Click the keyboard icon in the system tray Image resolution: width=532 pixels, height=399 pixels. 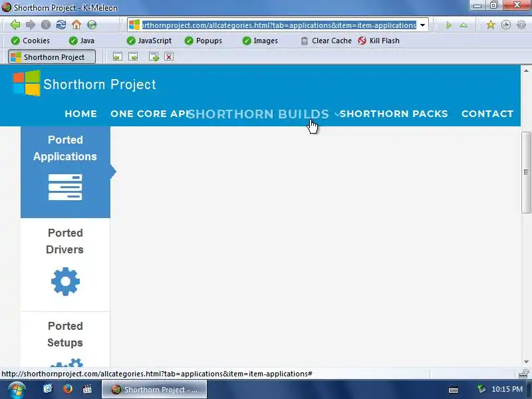click(454, 390)
